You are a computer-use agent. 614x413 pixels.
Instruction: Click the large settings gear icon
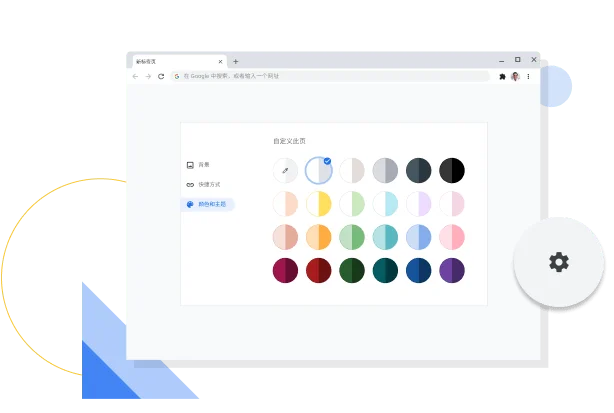click(559, 262)
